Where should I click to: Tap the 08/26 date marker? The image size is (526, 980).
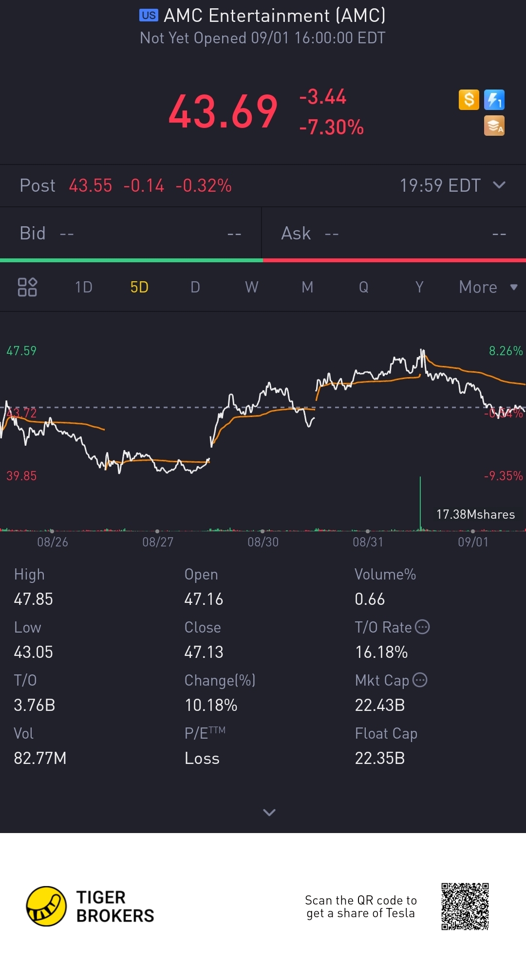53,542
